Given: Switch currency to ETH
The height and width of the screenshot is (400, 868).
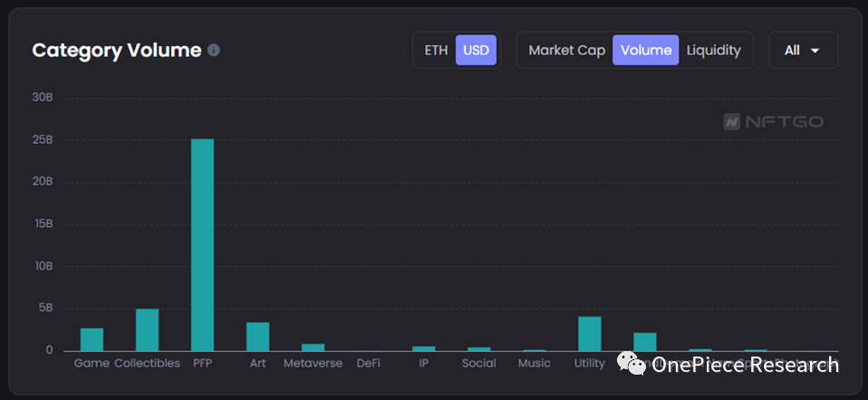Looking at the screenshot, I should (436, 51).
